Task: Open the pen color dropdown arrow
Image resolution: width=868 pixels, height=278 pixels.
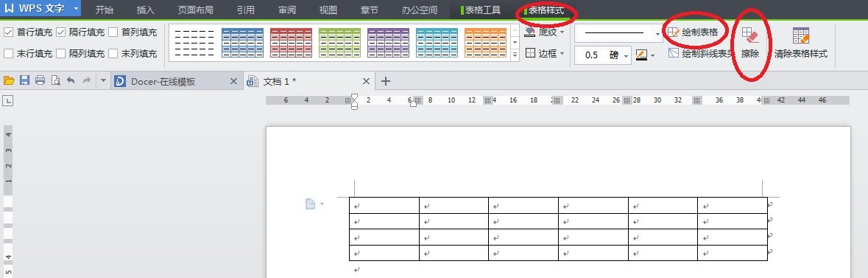Action: 653,55
